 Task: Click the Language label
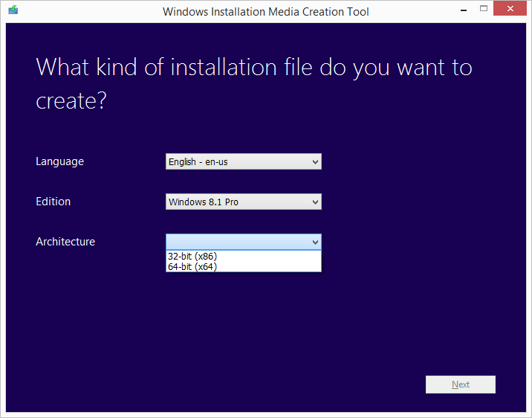pos(59,161)
